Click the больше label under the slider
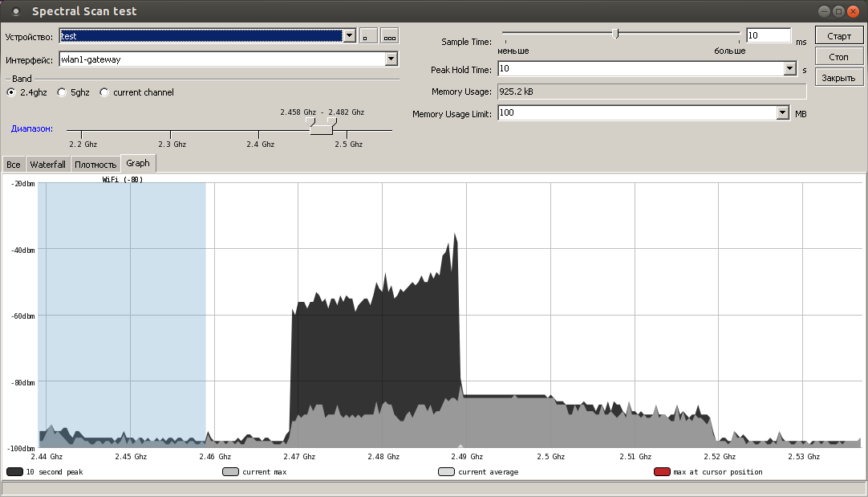 (x=729, y=51)
